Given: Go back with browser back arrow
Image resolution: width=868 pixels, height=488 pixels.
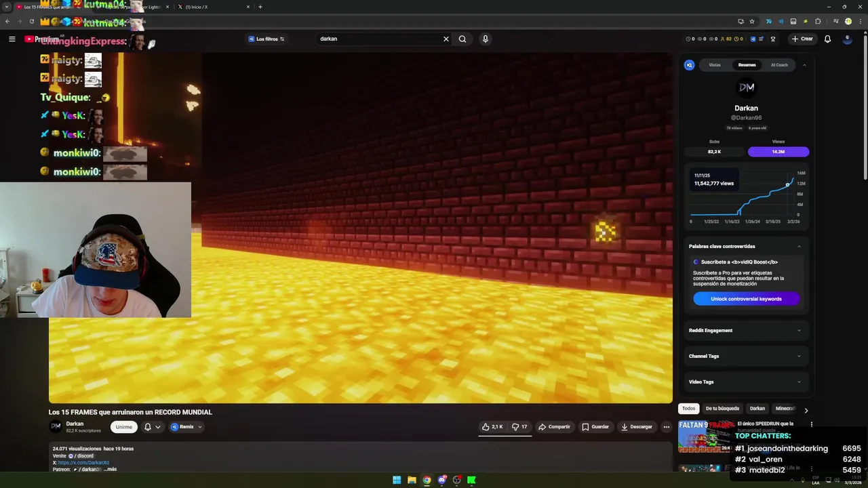Looking at the screenshot, I should coord(7,21).
